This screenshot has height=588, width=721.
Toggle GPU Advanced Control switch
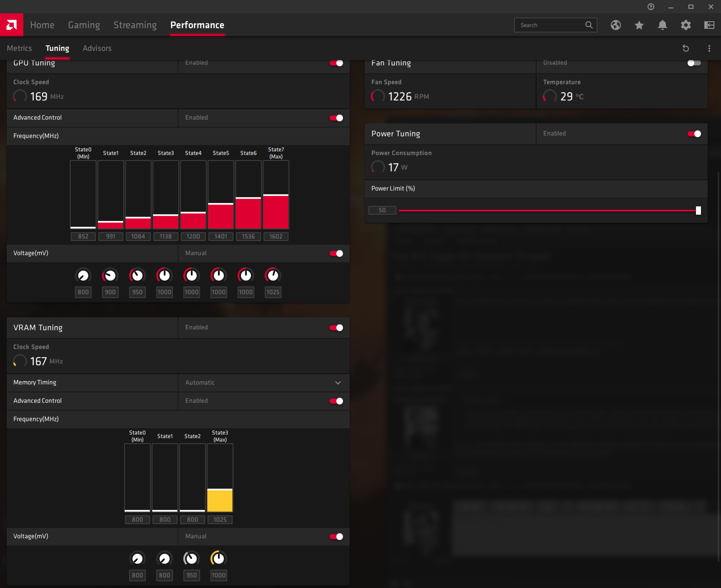click(x=336, y=118)
